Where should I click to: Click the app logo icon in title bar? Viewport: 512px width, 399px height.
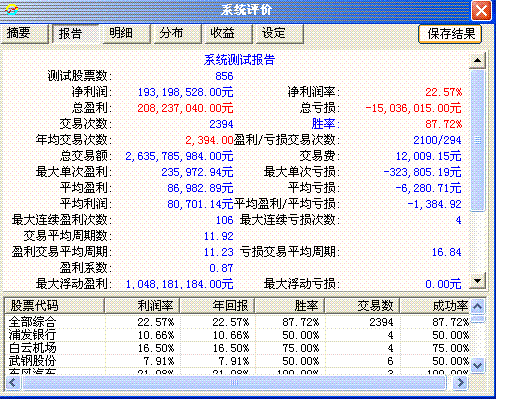click(12, 10)
